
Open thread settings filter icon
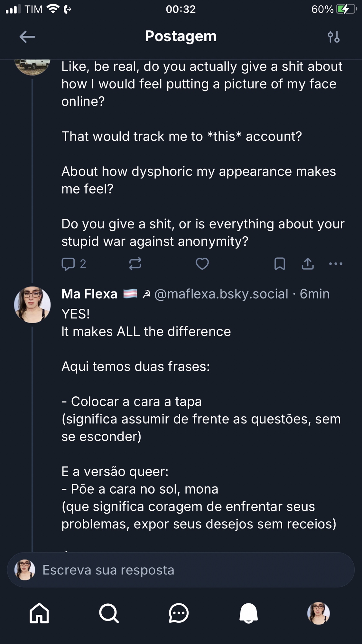click(333, 37)
